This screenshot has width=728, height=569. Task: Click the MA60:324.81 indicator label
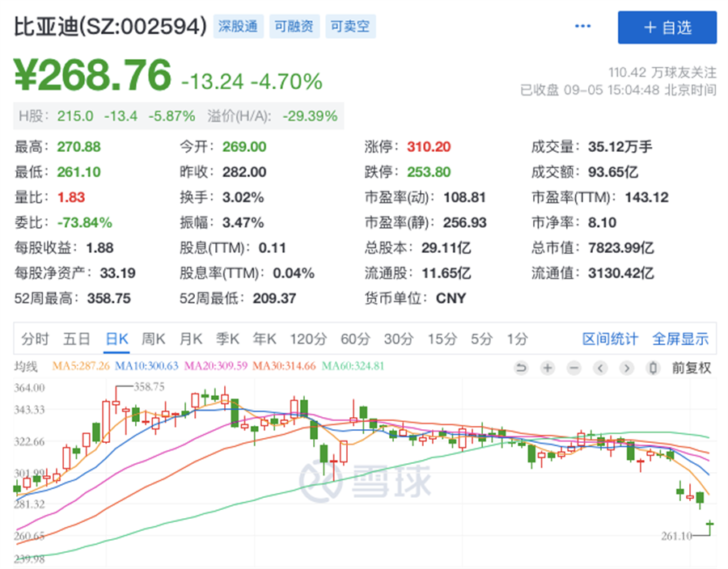pos(353,366)
